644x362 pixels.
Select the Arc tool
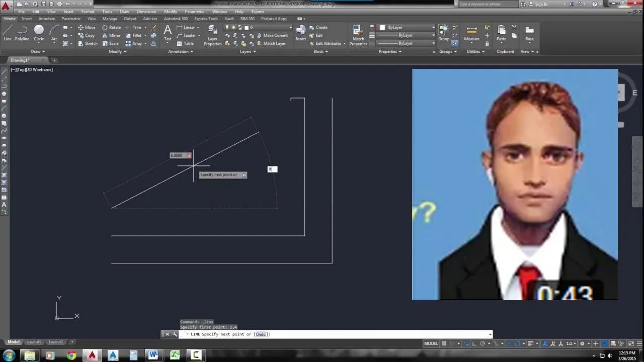(x=54, y=33)
